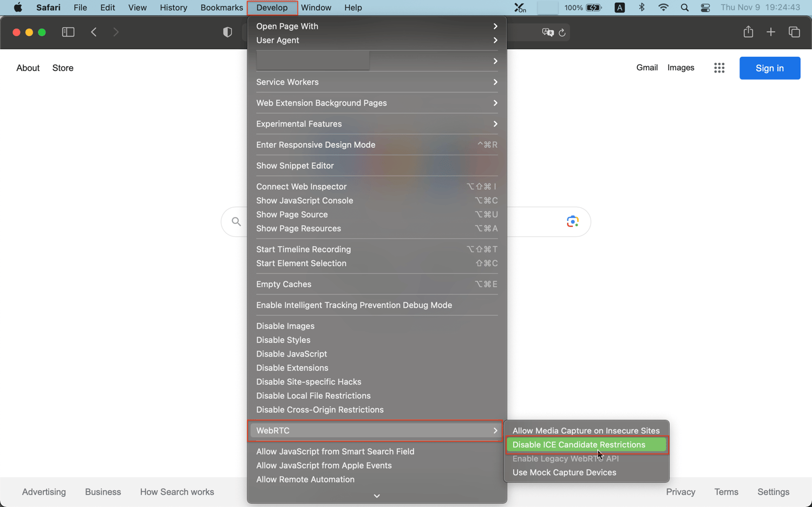The image size is (812, 507).
Task: Expand User Agent submenu
Action: 377,40
